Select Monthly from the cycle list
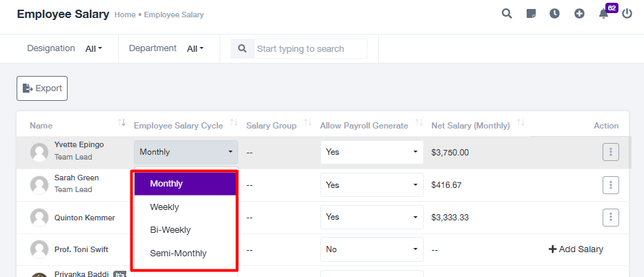 click(x=185, y=184)
